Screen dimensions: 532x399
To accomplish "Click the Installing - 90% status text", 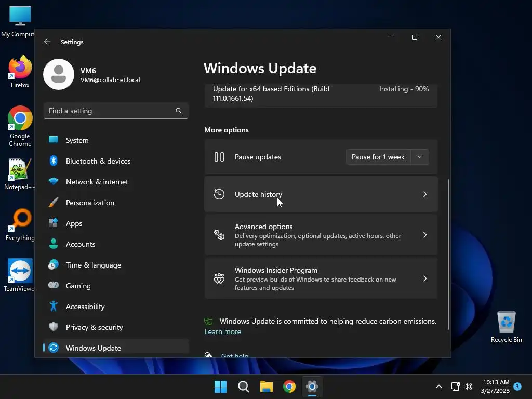I will point(404,89).
